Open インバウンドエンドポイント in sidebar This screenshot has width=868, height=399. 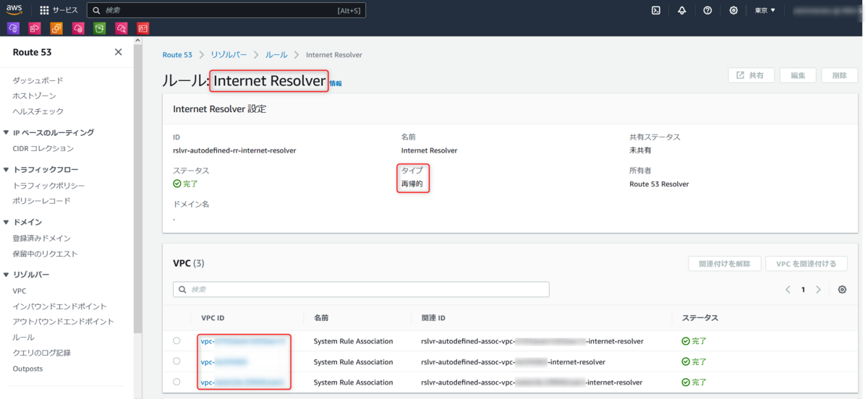pos(59,306)
